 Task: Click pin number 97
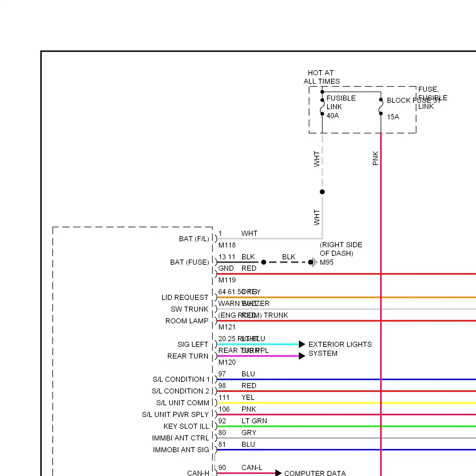click(222, 374)
